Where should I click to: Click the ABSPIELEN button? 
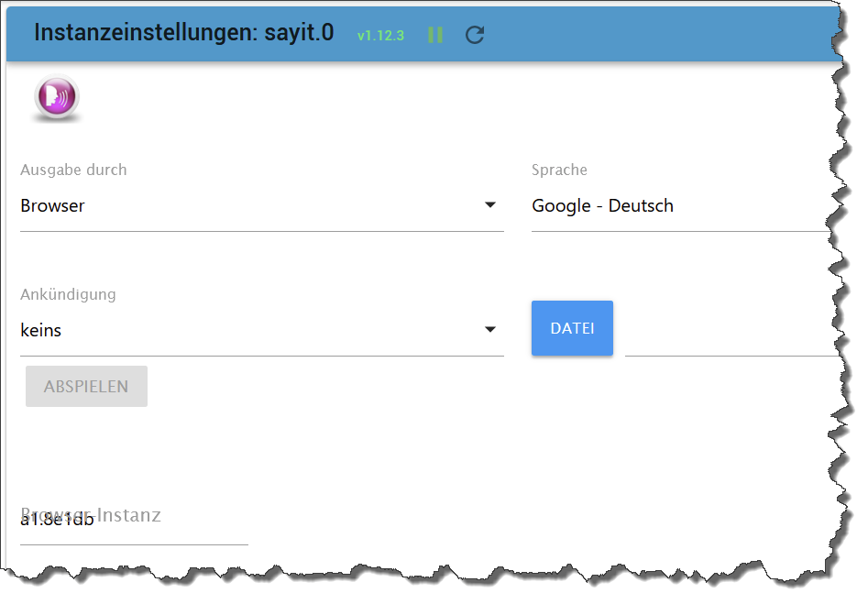(x=86, y=386)
